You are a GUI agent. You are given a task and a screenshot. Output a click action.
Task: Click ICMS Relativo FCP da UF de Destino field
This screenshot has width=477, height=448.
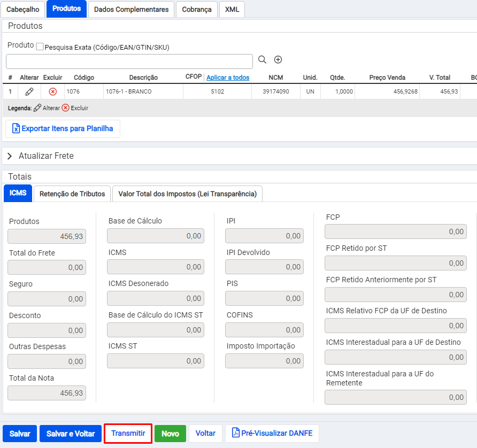coord(396,326)
